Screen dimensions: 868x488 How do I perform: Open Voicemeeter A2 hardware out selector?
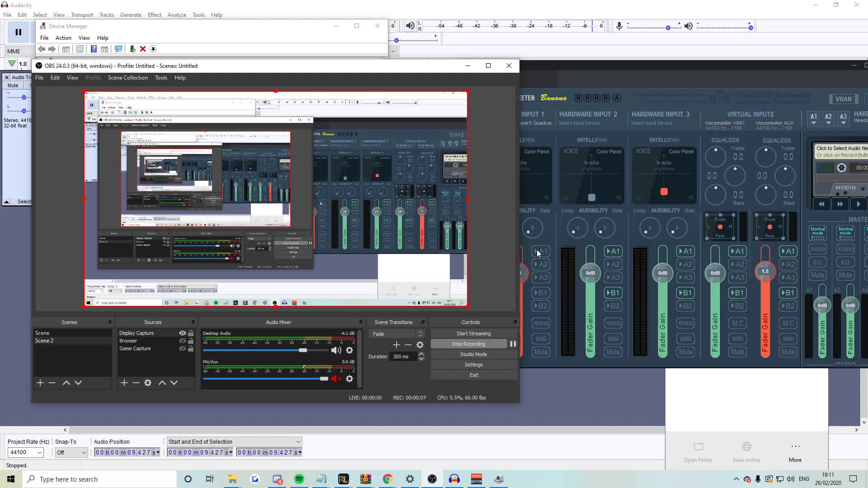828,119
